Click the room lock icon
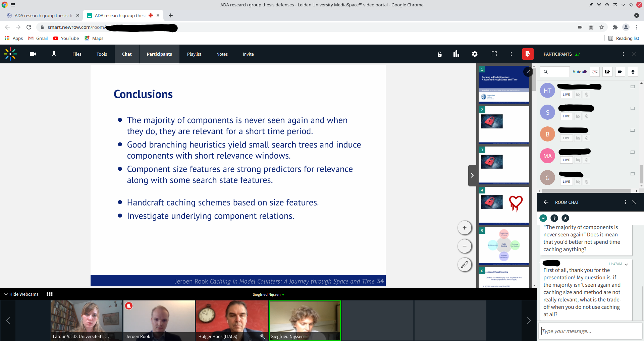Image resolution: width=644 pixels, height=341 pixels. tap(439, 54)
